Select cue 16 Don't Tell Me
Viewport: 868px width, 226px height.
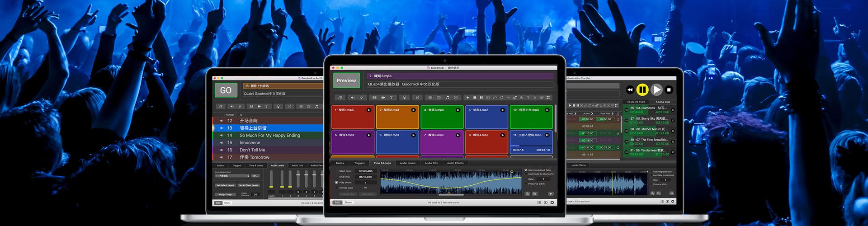(x=269, y=150)
